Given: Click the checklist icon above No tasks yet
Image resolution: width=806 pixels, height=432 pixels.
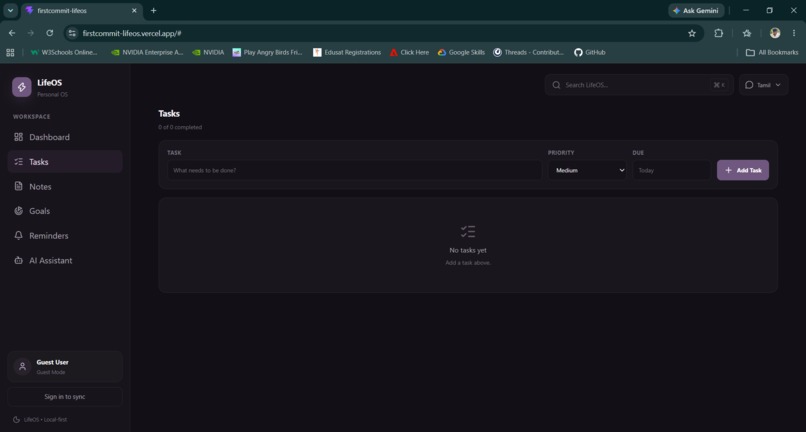Looking at the screenshot, I should coord(468,231).
